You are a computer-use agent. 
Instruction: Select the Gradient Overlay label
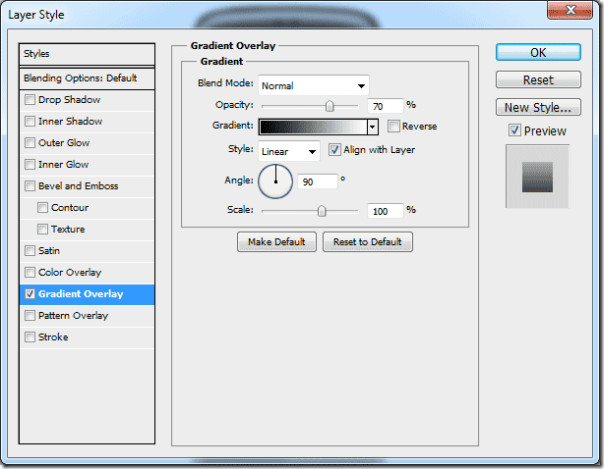tap(81, 294)
